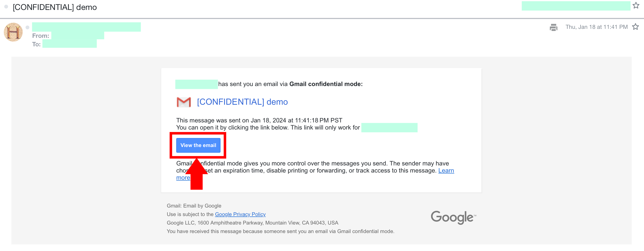Image resolution: width=644 pixels, height=251 pixels.
Task: Click the print icon next to the date
Action: [553, 27]
